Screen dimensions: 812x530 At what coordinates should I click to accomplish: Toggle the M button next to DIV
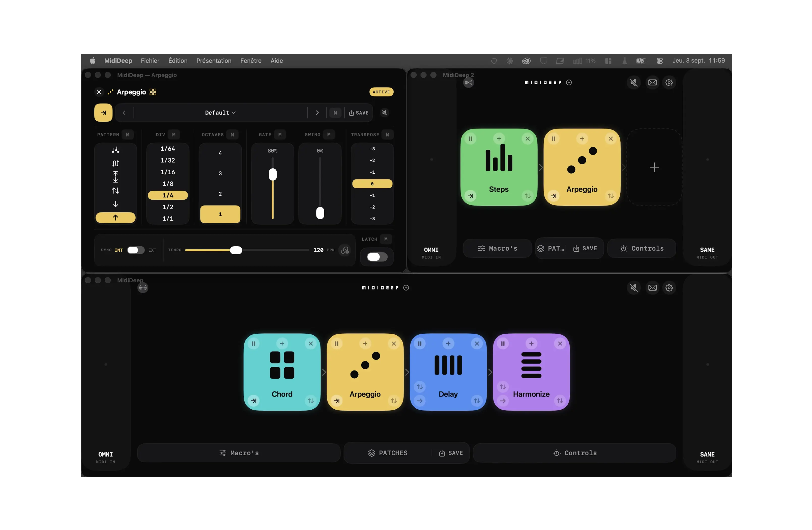[x=174, y=135]
